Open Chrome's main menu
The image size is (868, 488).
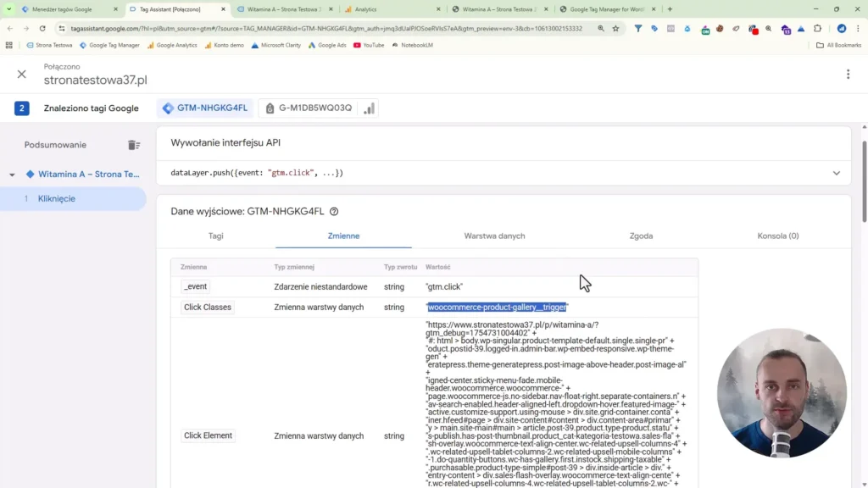click(858, 28)
